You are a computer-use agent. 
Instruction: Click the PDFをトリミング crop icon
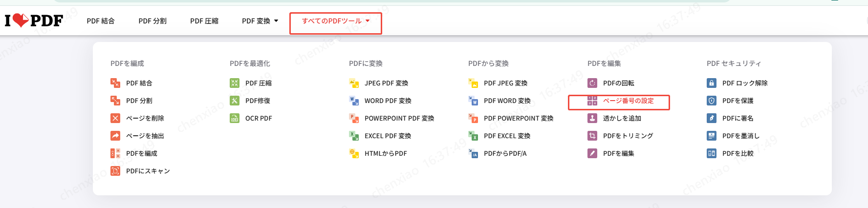(592, 136)
